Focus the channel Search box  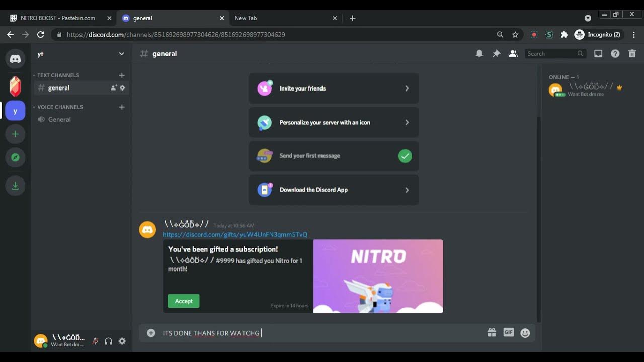pos(555,54)
